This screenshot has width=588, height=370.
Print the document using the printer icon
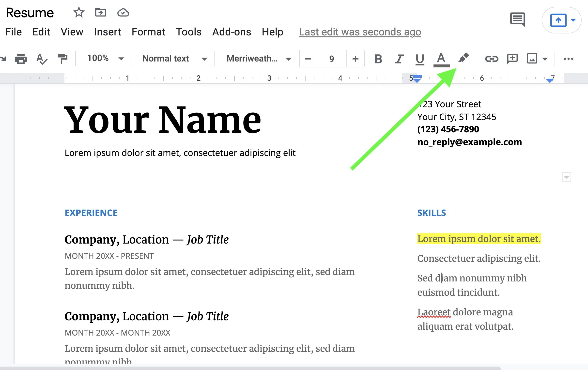[21, 59]
